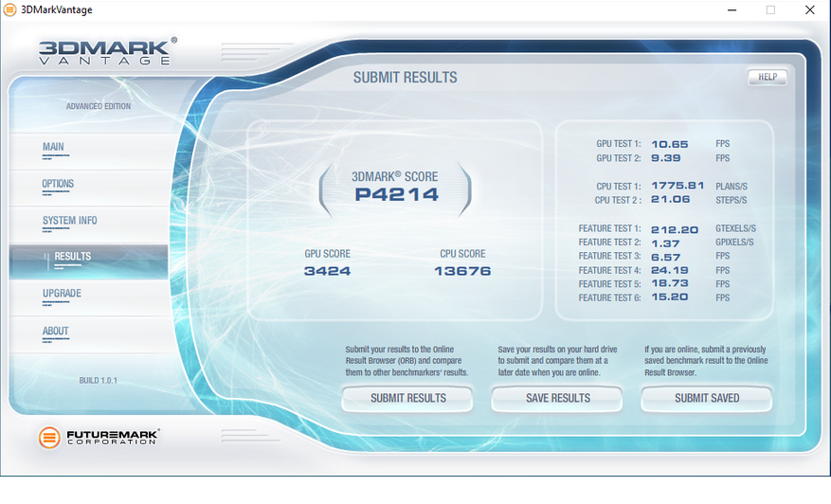This screenshot has width=831, height=504.
Task: Click the 3DMark Vantage logo
Action: coord(108,51)
